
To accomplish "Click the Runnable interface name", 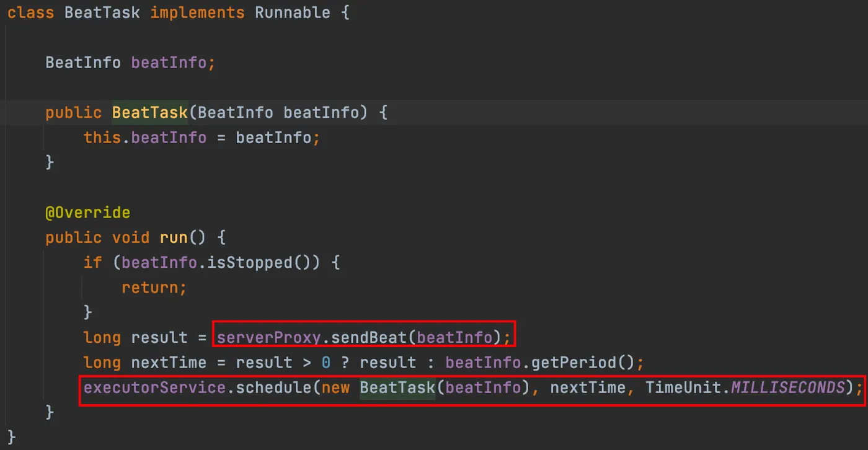I will pyautogui.click(x=292, y=13).
